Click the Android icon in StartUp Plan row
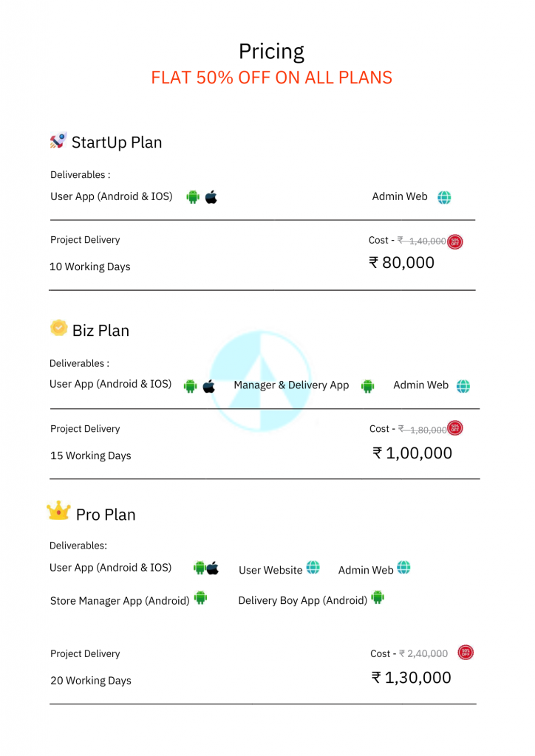This screenshot has height=756, width=535. click(193, 197)
